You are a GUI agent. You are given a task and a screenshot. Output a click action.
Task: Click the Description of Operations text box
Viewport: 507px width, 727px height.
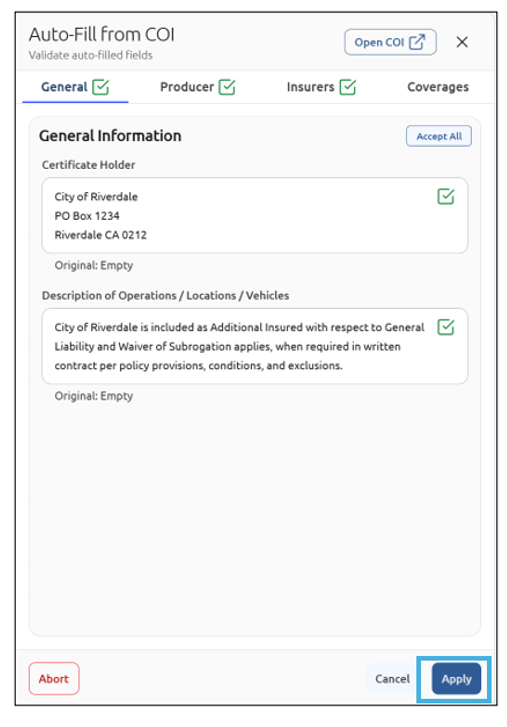click(x=254, y=346)
